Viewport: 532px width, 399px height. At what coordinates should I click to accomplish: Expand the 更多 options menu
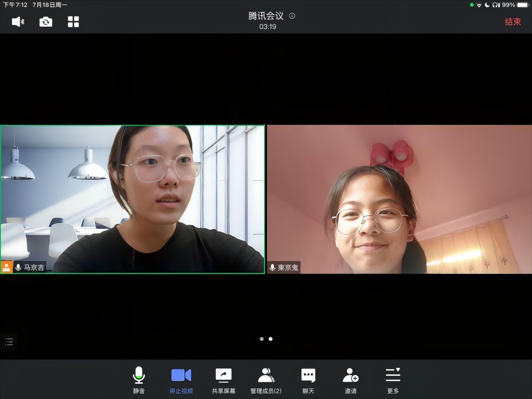tap(393, 380)
